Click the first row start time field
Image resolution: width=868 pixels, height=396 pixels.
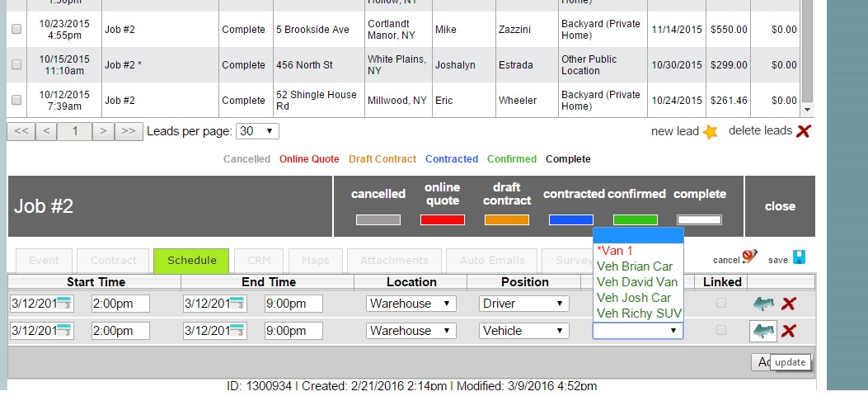pyautogui.click(x=120, y=304)
